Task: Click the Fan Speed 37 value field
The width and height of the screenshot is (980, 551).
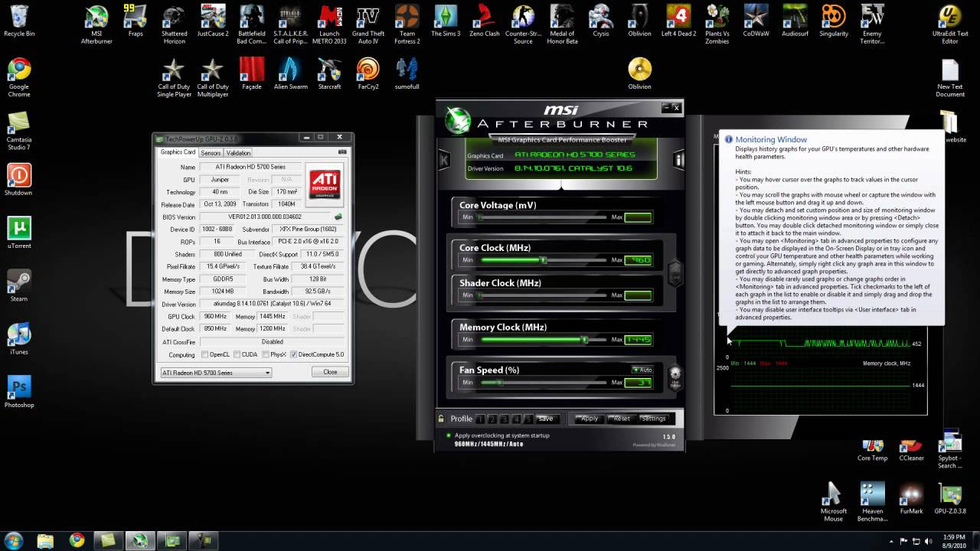Action: (638, 382)
